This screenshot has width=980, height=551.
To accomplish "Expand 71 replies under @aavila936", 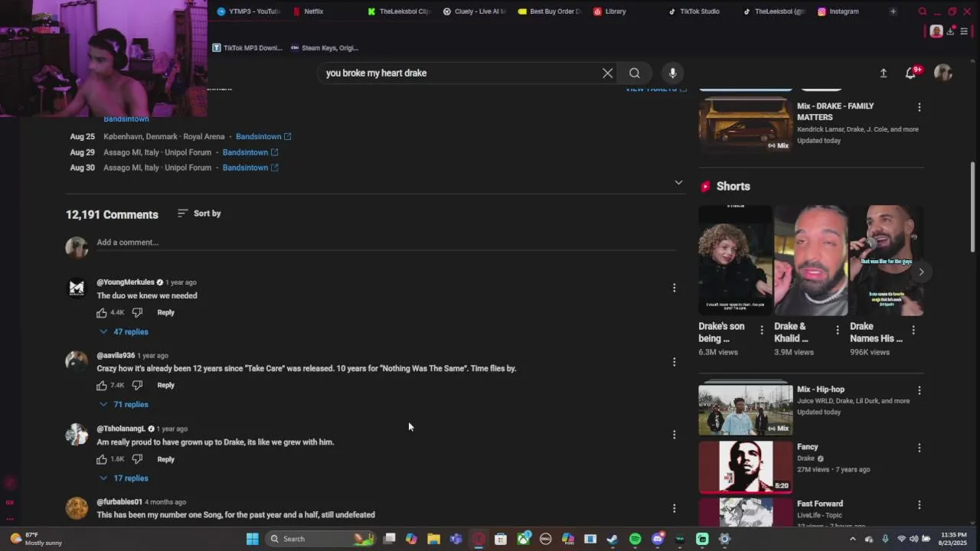I will pos(124,404).
